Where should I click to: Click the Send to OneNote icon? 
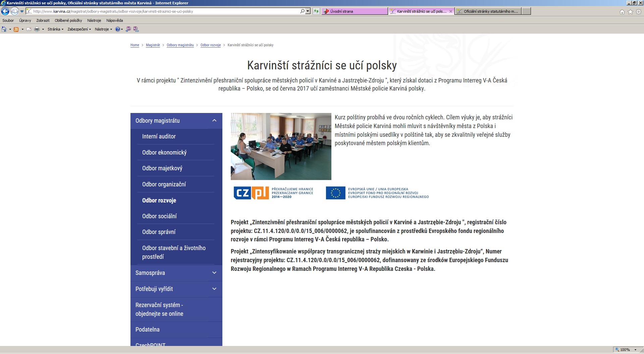(128, 29)
